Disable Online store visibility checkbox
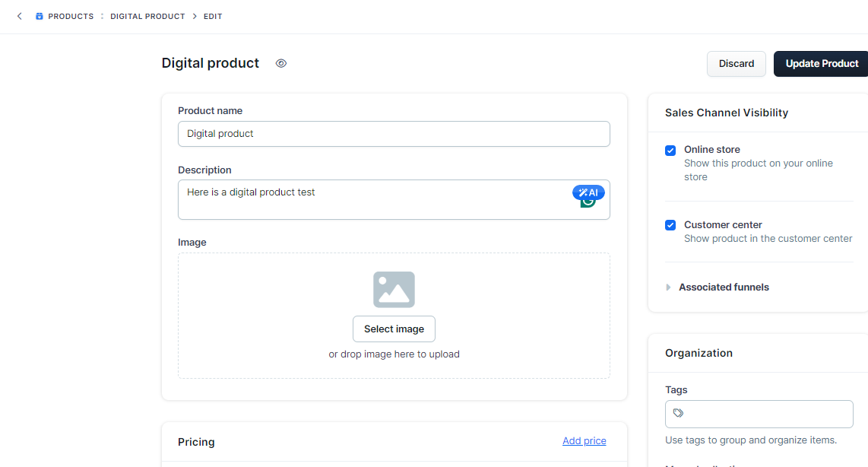Image resolution: width=868 pixels, height=467 pixels. tap(670, 150)
